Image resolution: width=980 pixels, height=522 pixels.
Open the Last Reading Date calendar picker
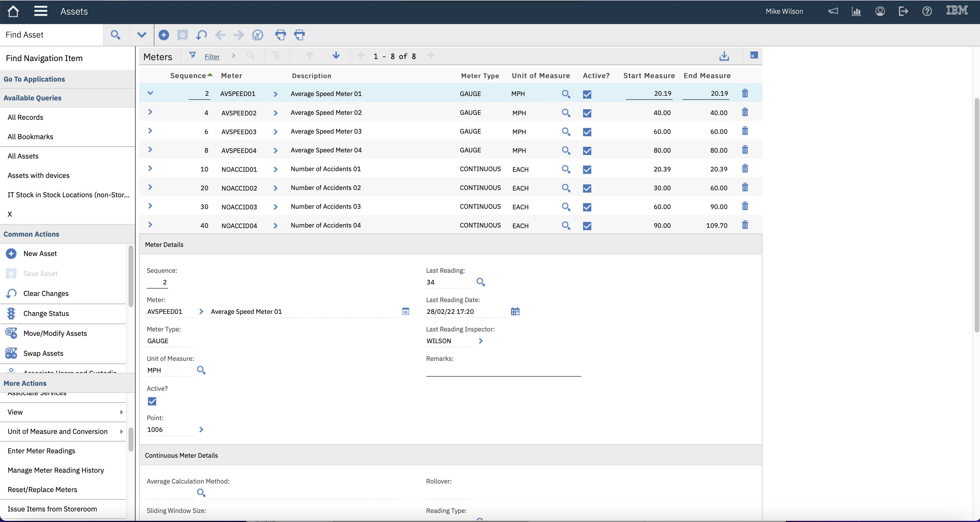tap(515, 311)
